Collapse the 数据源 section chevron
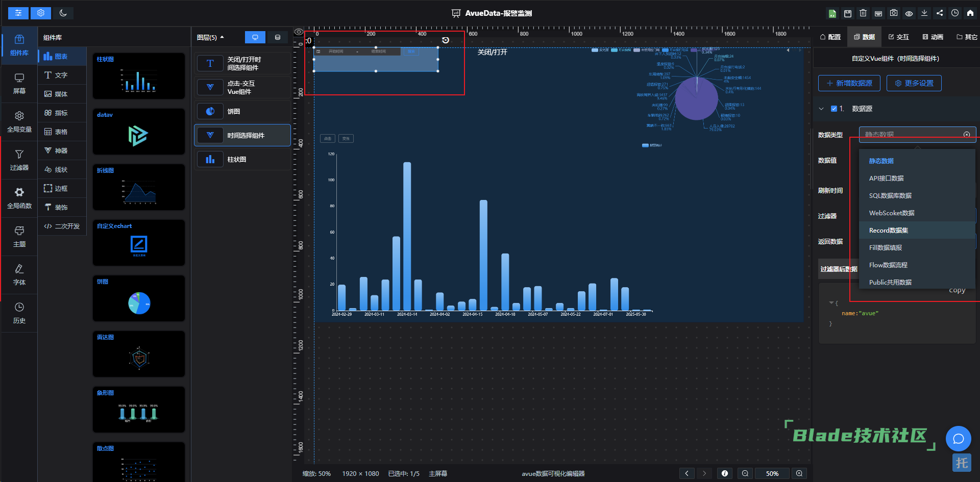The height and width of the screenshot is (482, 980). 821,109
